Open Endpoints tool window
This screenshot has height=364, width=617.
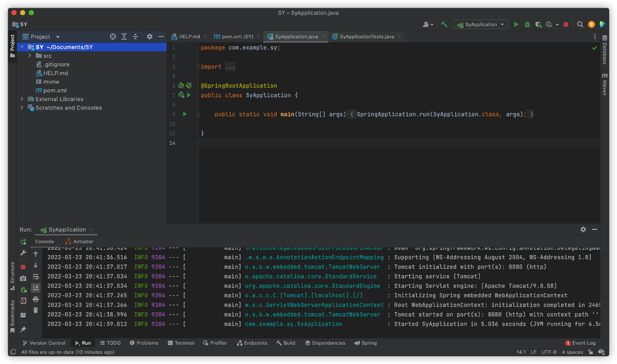[x=252, y=343]
